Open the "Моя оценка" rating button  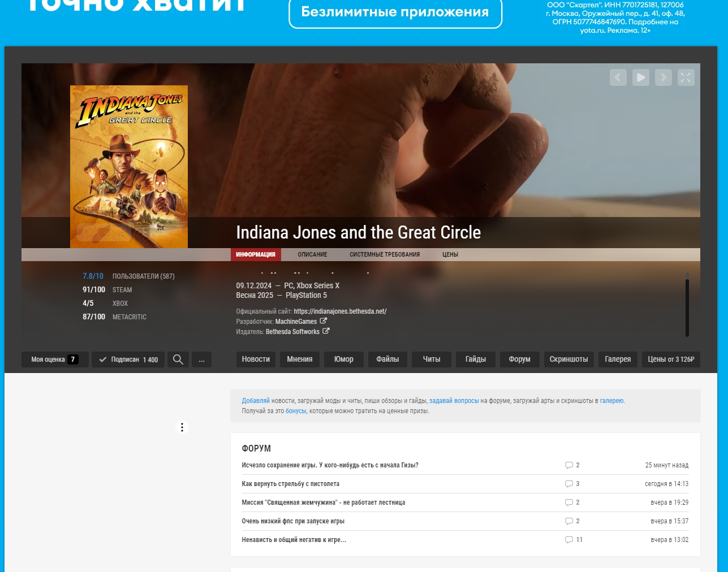55,359
